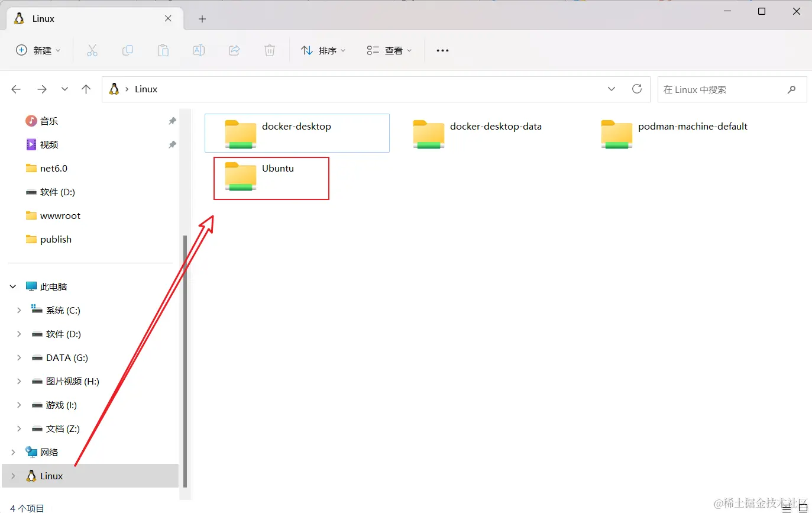The height and width of the screenshot is (513, 812).
Task: Open the docker-desktop-data folder
Action: coord(485,133)
